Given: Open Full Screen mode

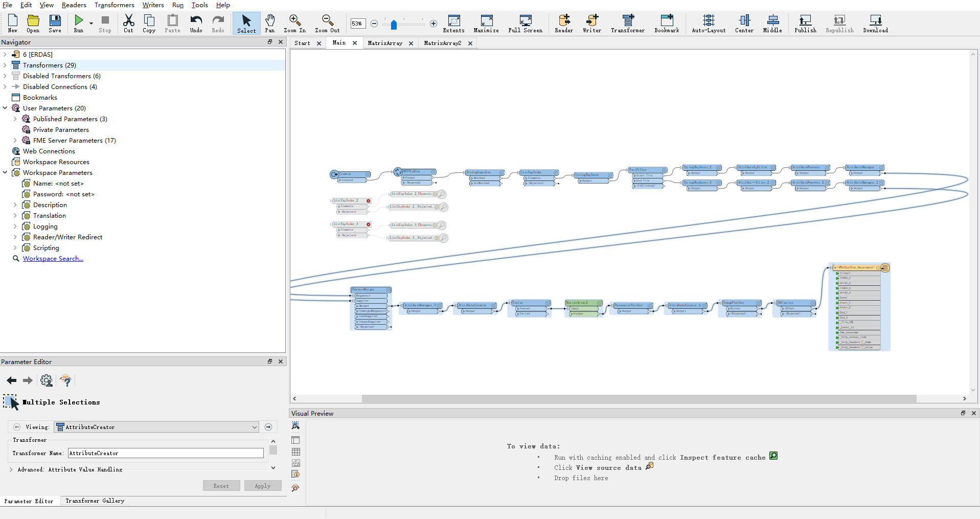Looking at the screenshot, I should [x=525, y=23].
